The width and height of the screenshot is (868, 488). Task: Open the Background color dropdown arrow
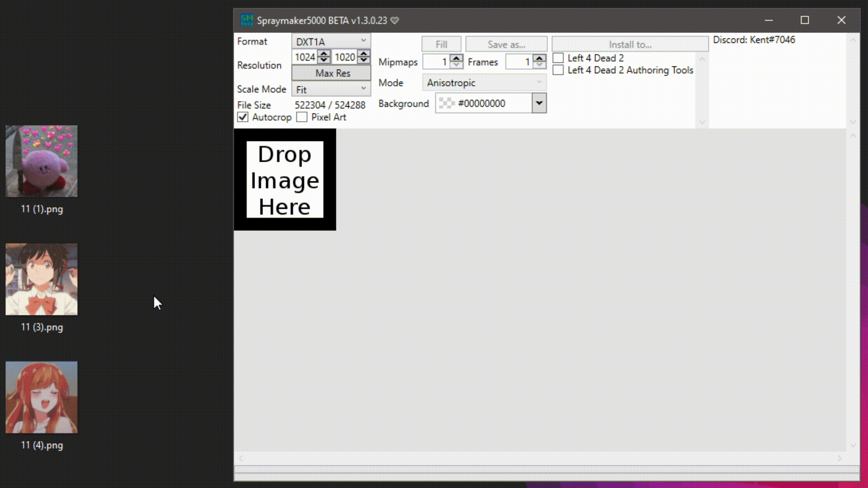(539, 103)
